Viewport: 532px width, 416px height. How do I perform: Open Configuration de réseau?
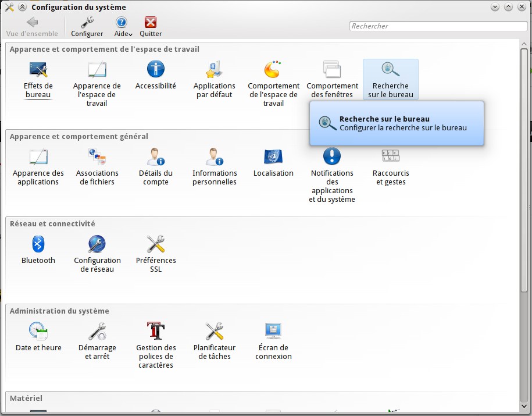coord(97,254)
